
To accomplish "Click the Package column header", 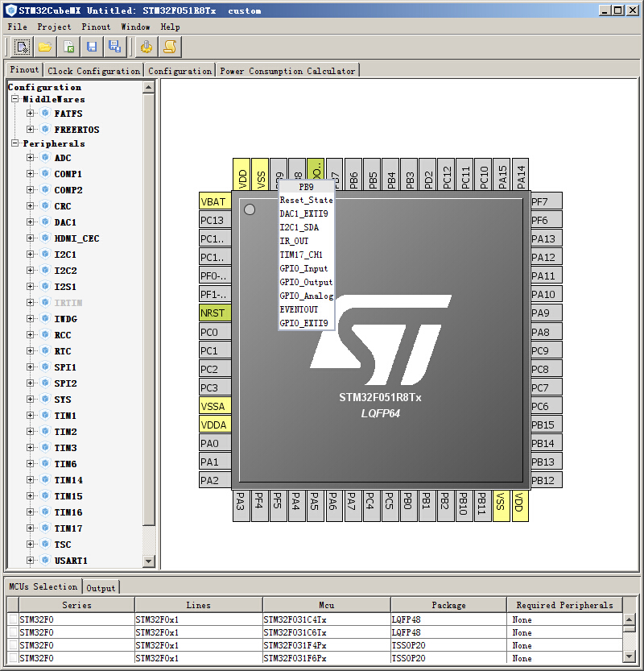I will [x=448, y=605].
